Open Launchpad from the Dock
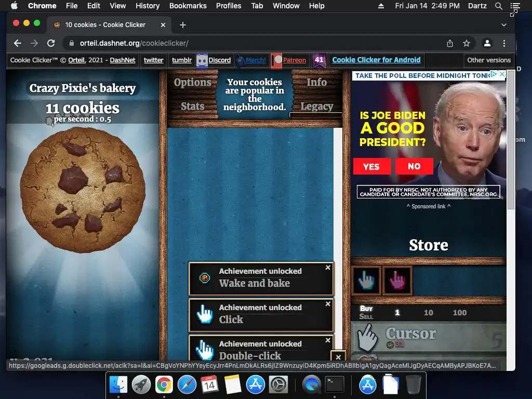 click(141, 385)
